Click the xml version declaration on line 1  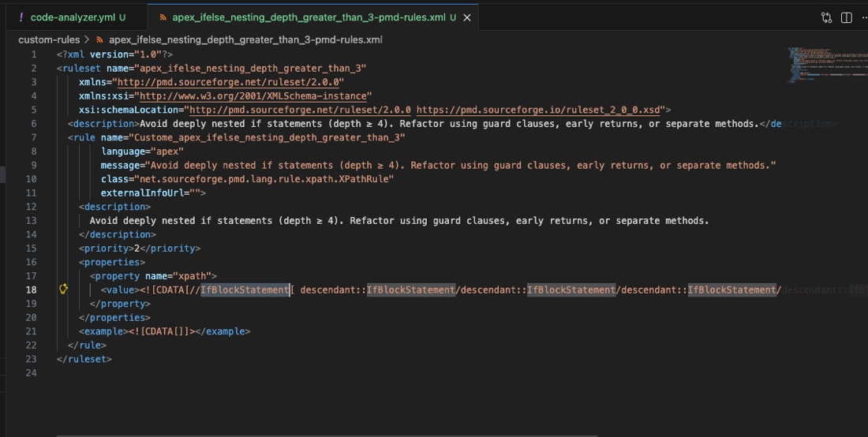[x=114, y=54]
